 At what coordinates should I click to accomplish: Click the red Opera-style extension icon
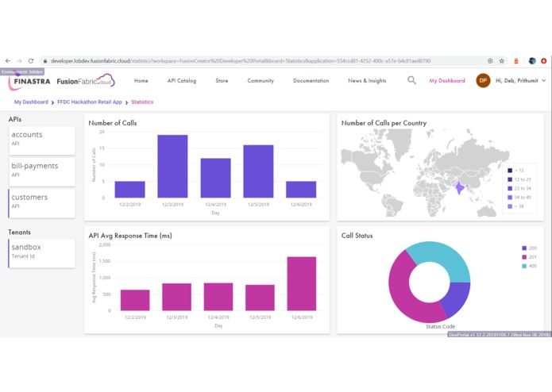pos(543,61)
